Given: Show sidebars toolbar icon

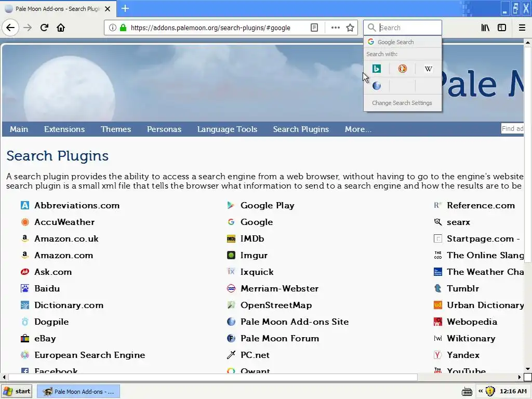Looking at the screenshot, I should (x=502, y=28).
